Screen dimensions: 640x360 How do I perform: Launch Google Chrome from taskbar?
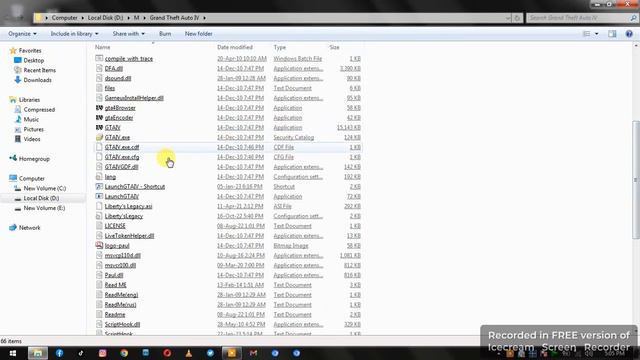point(124,353)
